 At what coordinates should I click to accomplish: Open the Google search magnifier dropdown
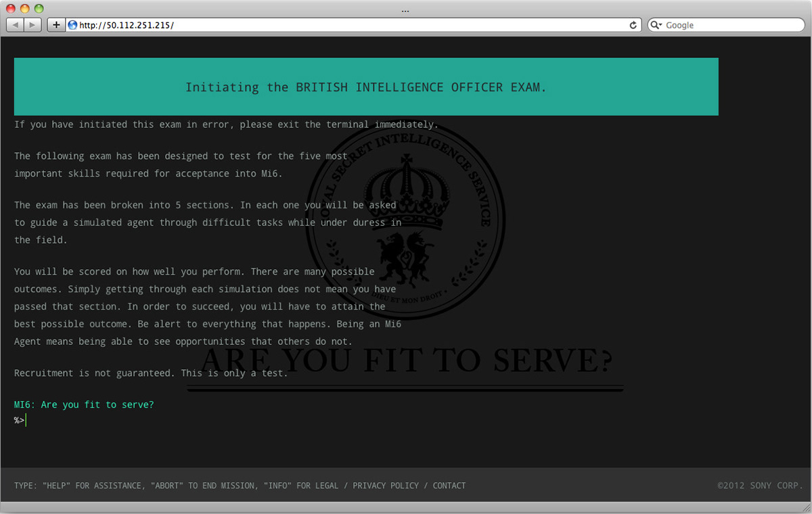coord(656,25)
